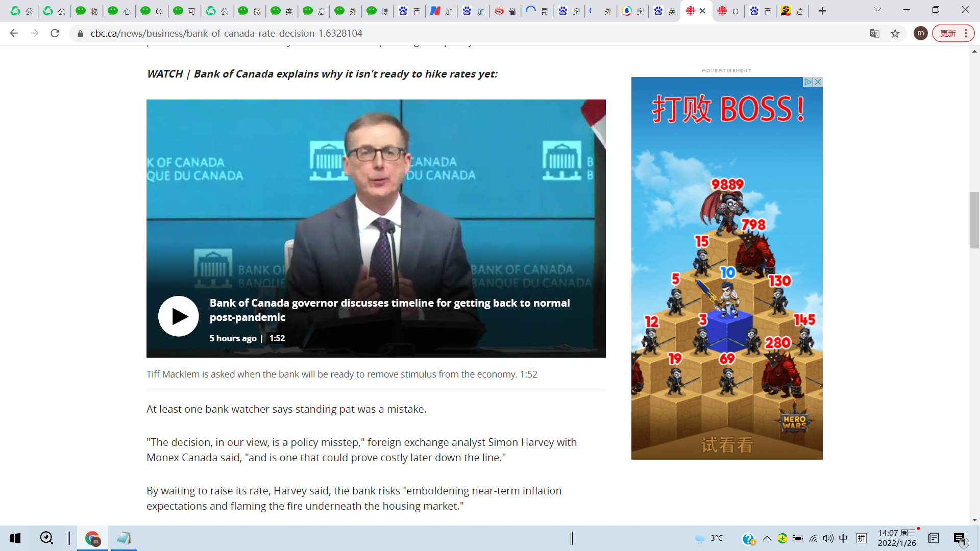This screenshot has width=980, height=551.
Task: Click the Simon Harvey quote paragraph
Action: [361, 450]
